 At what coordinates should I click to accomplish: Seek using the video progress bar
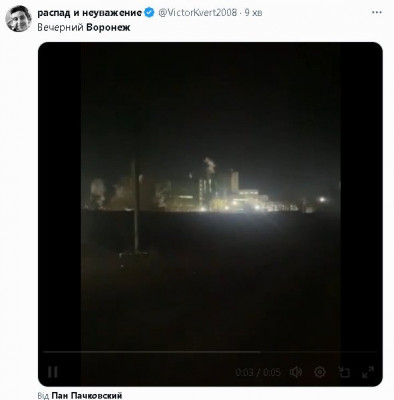click(x=210, y=351)
